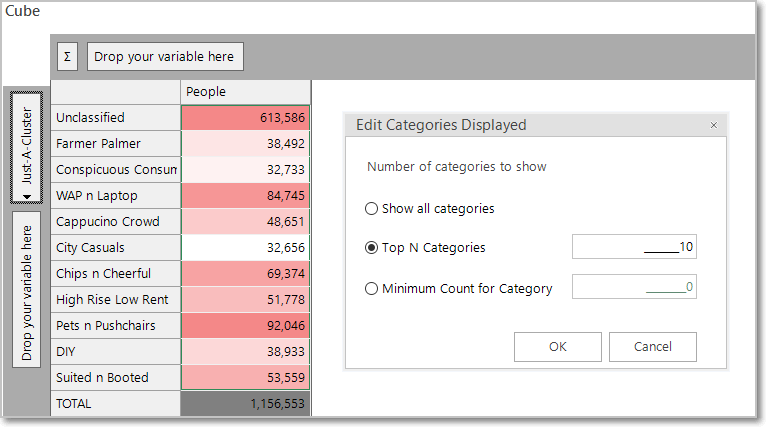Click the Cancel button
Viewport: 766px width, 427px height.
click(653, 347)
